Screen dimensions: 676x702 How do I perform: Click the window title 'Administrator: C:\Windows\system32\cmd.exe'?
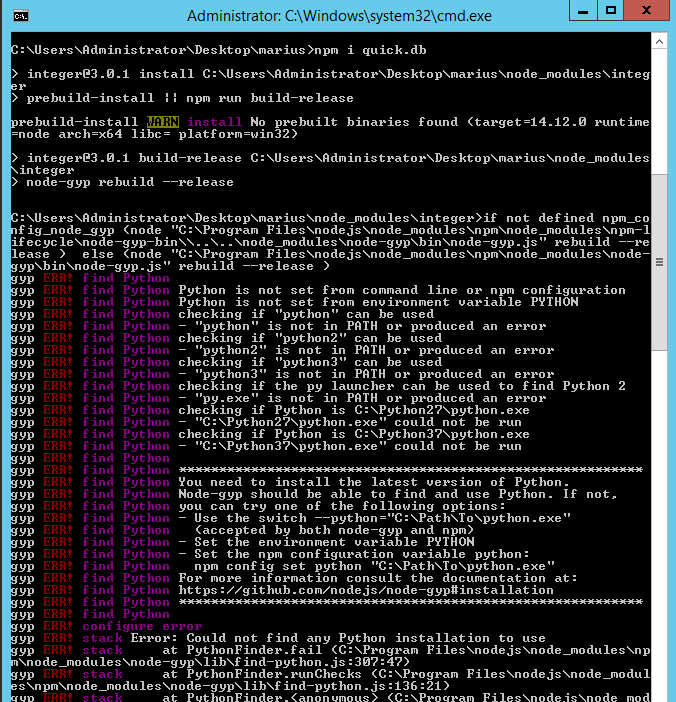coord(339,16)
